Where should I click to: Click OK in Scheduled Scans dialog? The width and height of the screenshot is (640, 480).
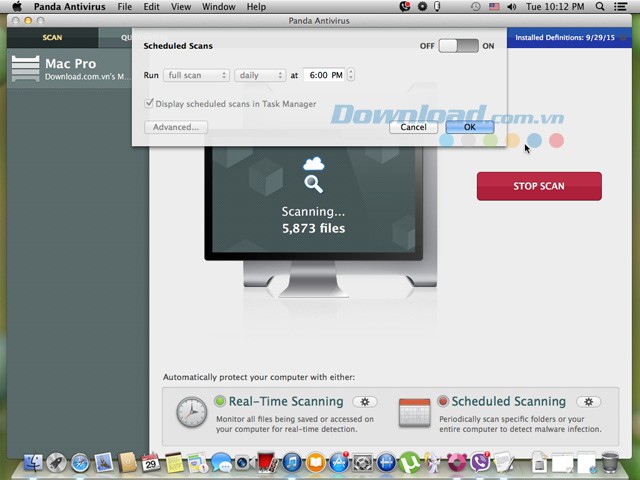(469, 127)
